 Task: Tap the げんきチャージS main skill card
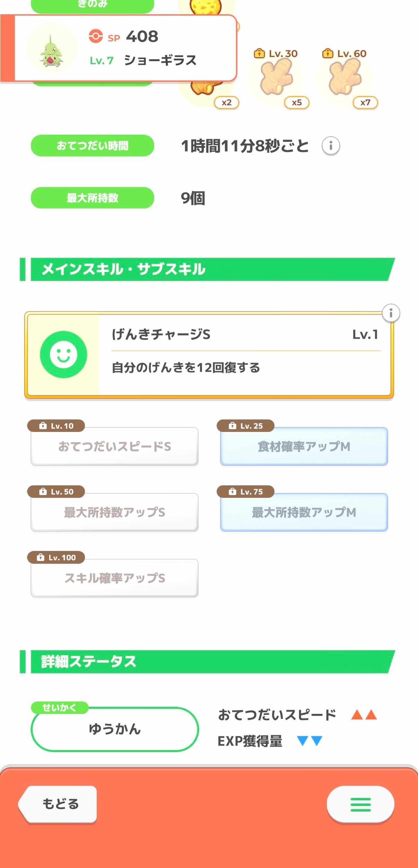tap(243, 354)
